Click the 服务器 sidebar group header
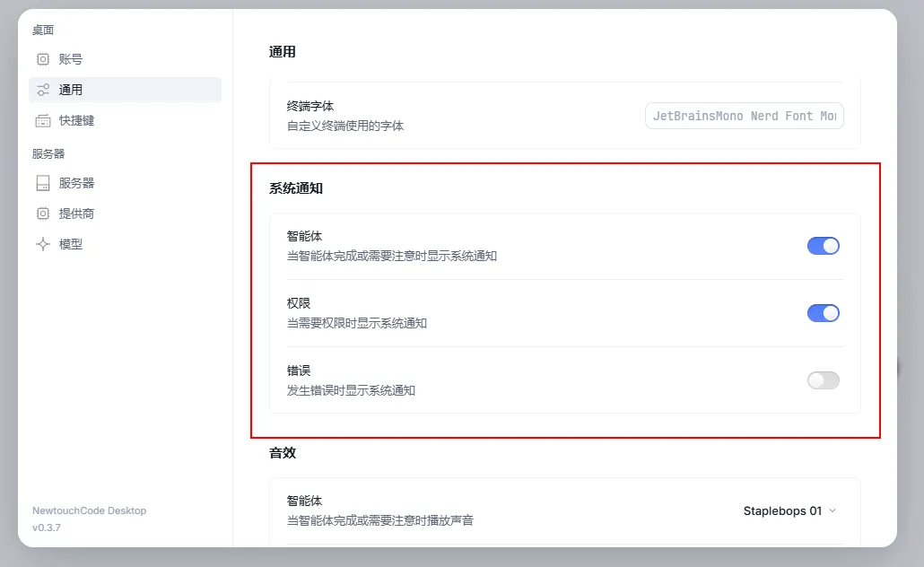This screenshot has width=924, height=567. point(48,153)
